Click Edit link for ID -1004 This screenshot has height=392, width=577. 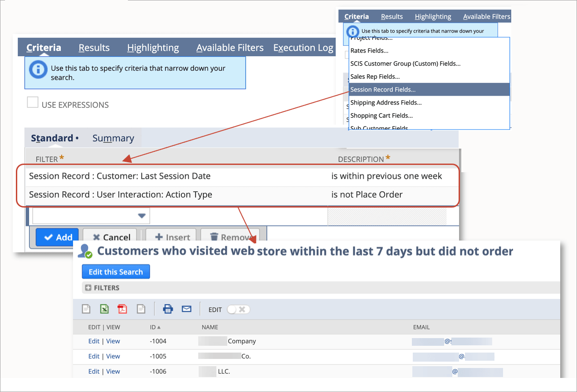click(94, 341)
